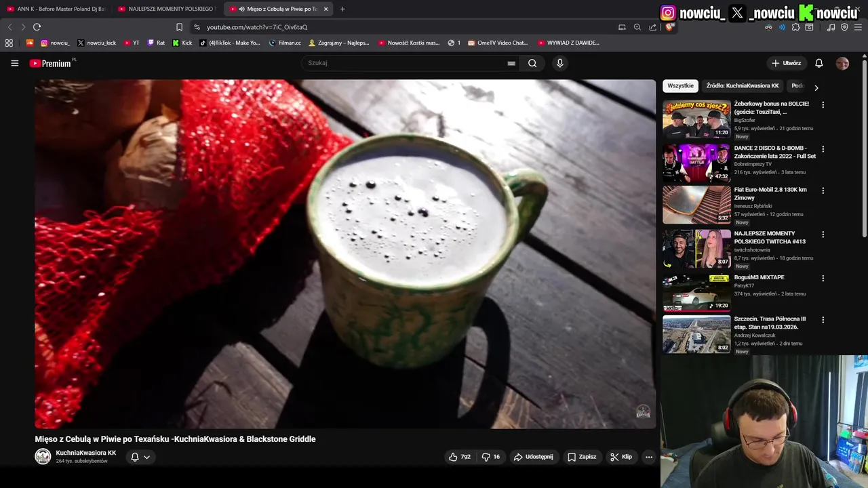The height and width of the screenshot is (488, 868).
Task: Switch to ANN K Before Master tab
Action: (56, 9)
